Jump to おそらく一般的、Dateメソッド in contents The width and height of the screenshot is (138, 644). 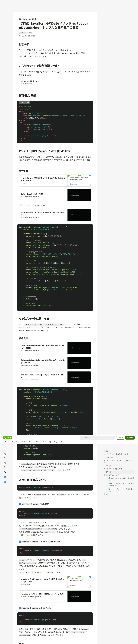click(x=119, y=462)
